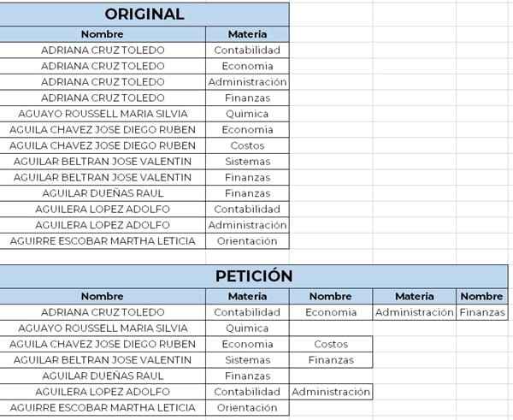Select the Quimica cell in ORIGINAL table
The width and height of the screenshot is (513, 420).
(247, 114)
